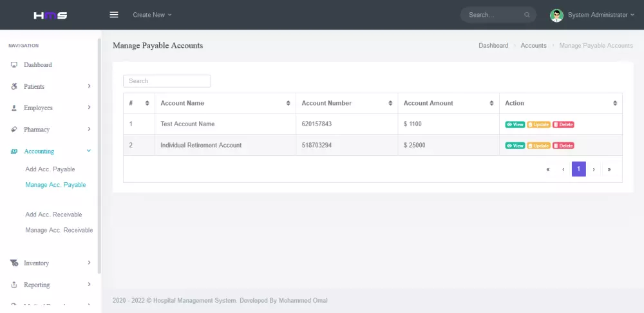This screenshot has width=644, height=313.
Task: Click the System Administrator avatar
Action: click(556, 15)
